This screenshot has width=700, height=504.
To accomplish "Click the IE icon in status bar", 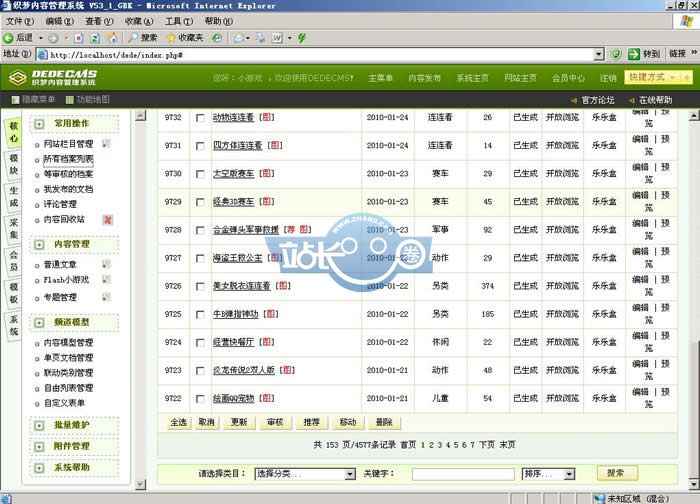I will point(6,499).
